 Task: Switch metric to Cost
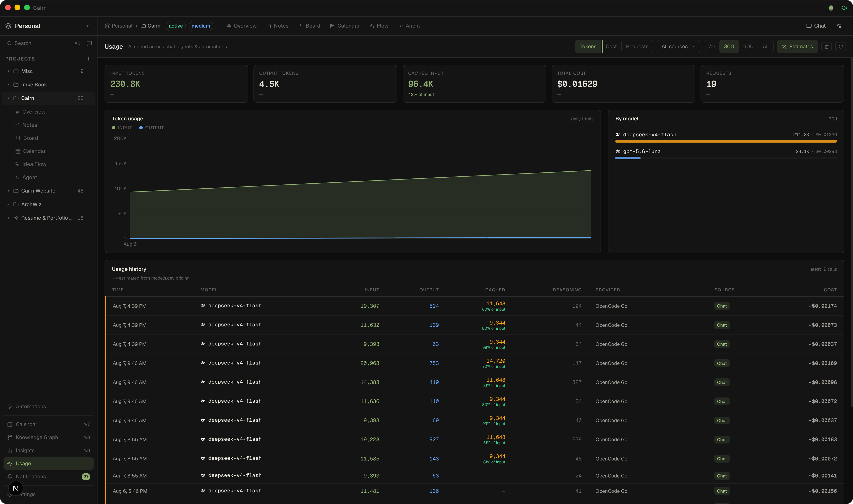point(611,47)
